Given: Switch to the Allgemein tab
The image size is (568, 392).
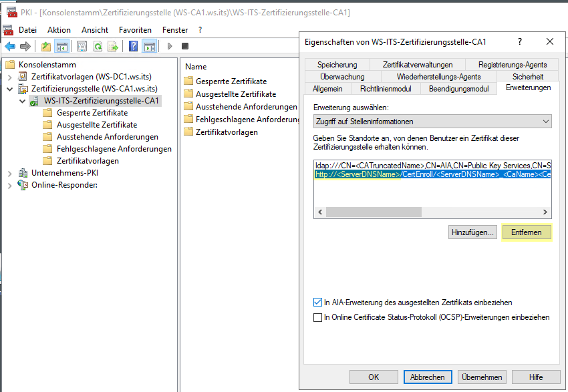Looking at the screenshot, I should 327,89.
